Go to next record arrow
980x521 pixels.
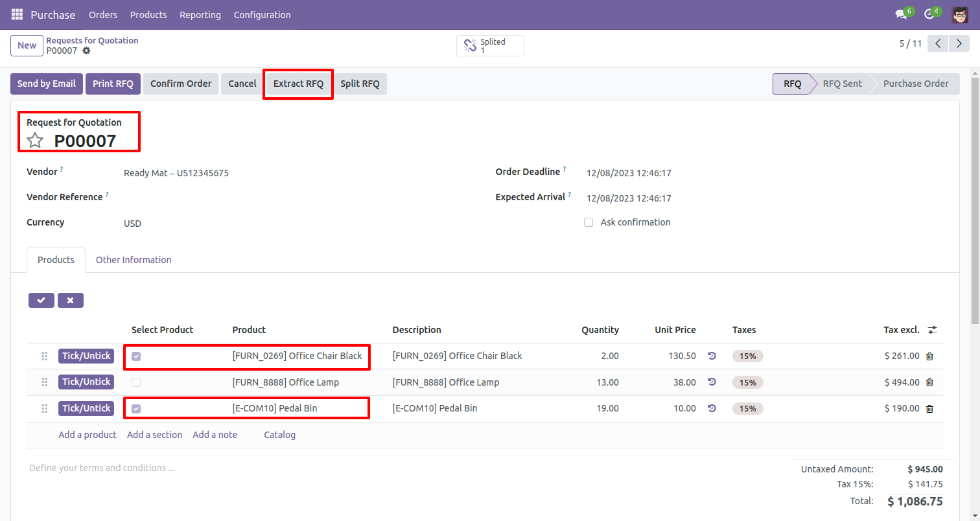point(958,43)
